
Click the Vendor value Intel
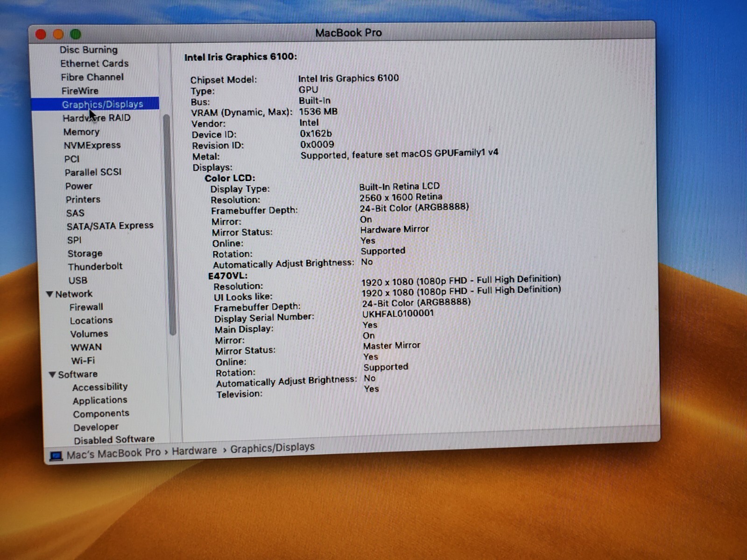[309, 122]
